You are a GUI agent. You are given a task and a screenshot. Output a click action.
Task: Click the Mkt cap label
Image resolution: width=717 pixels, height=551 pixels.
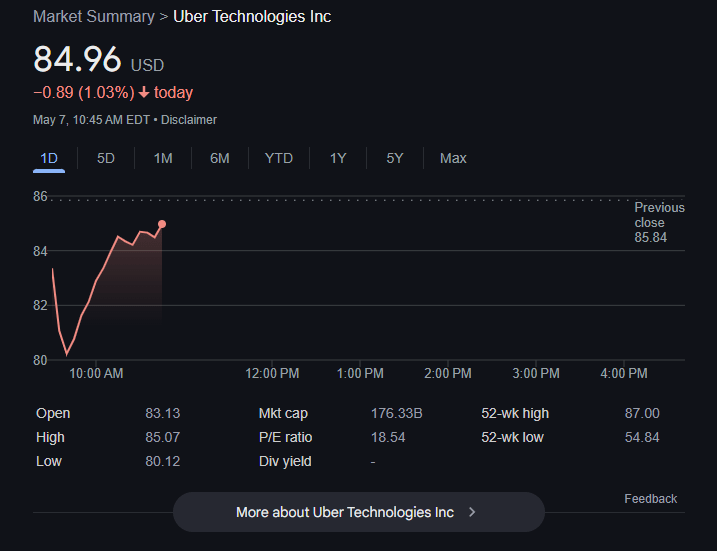click(x=283, y=413)
